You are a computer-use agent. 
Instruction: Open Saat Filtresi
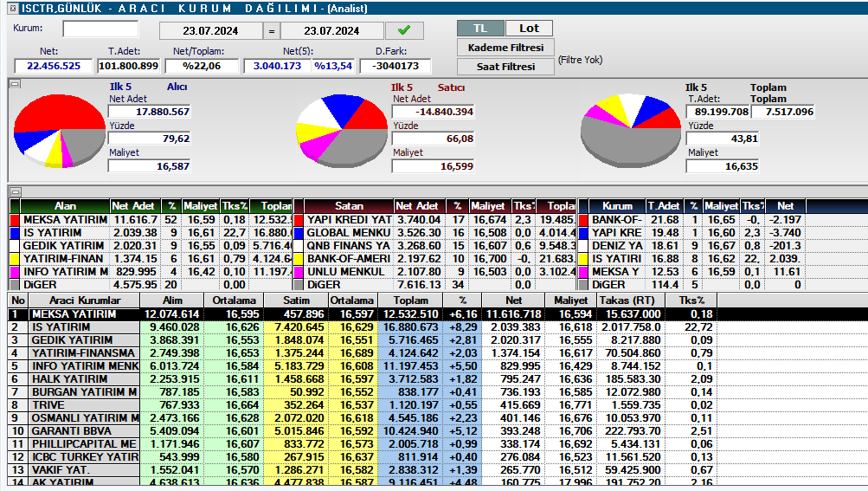point(505,67)
